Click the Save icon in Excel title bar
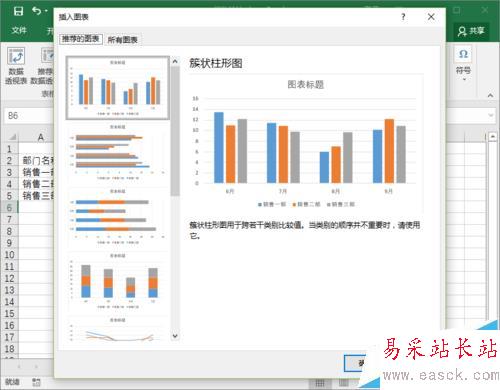The image size is (500, 390). (x=18, y=11)
